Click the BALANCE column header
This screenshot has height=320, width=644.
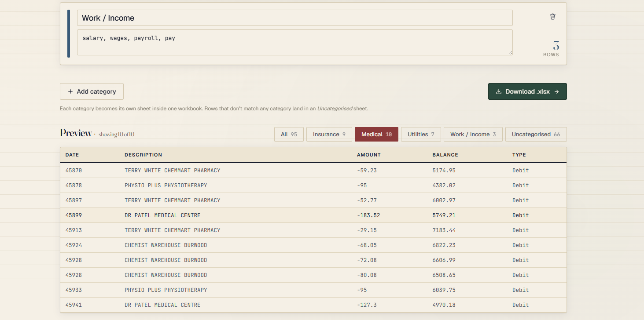pos(445,155)
